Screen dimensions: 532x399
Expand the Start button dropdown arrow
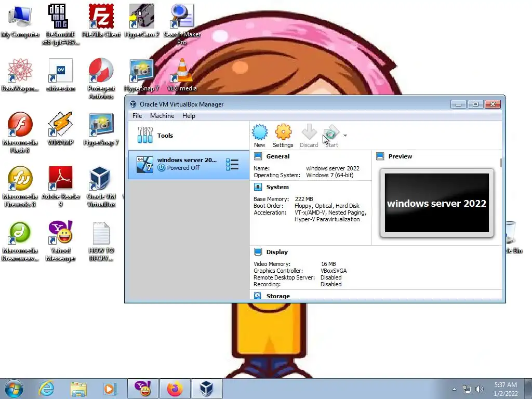(x=345, y=136)
